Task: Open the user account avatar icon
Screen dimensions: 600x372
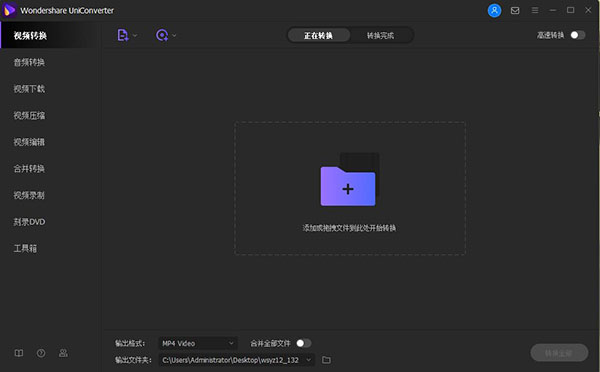Action: click(x=494, y=10)
